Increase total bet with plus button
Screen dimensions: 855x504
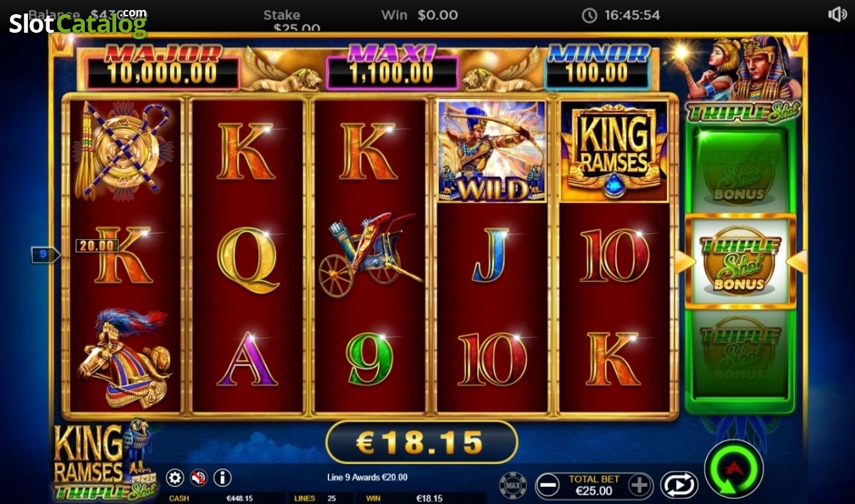[x=641, y=486]
